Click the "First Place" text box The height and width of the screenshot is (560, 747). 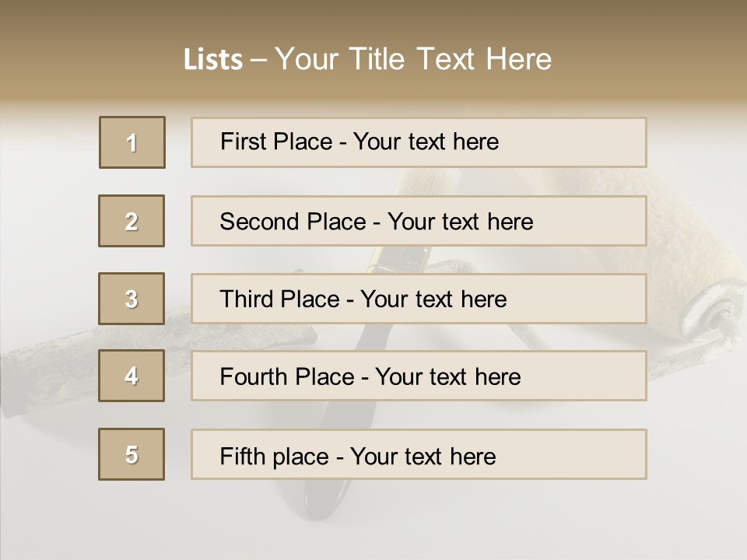pyautogui.click(x=419, y=142)
